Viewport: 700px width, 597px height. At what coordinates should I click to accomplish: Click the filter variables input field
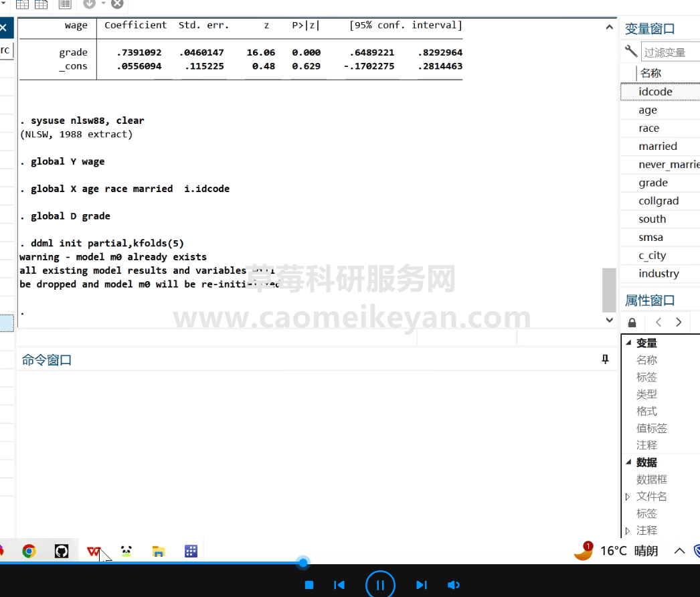671,52
